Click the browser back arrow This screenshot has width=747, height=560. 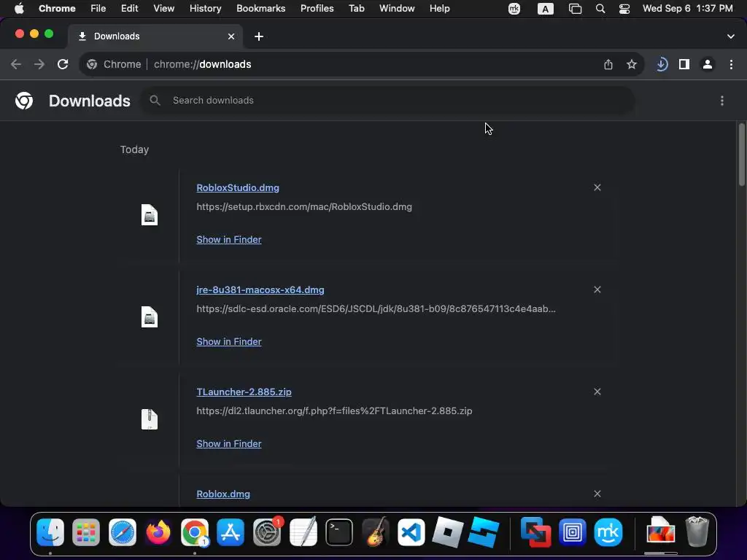click(x=16, y=64)
